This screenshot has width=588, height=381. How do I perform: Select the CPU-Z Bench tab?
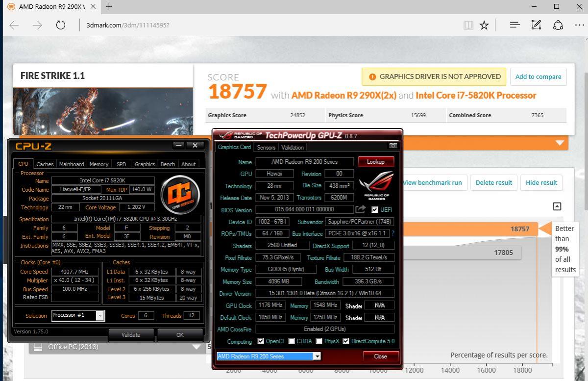point(168,164)
